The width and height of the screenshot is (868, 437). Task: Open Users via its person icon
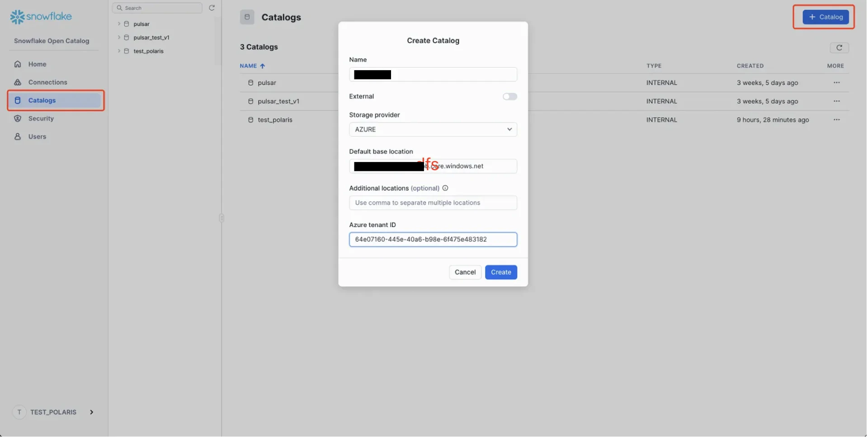point(18,137)
